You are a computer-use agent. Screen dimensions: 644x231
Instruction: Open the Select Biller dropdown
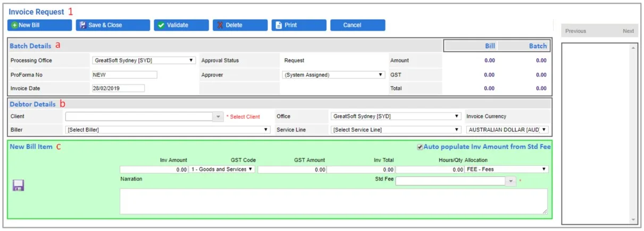coord(168,130)
